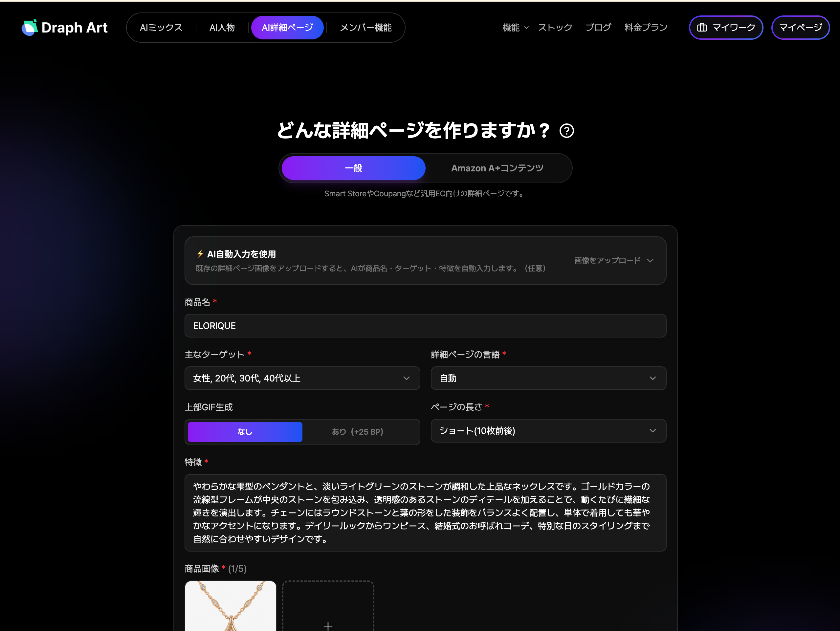The height and width of the screenshot is (631, 840).
Task: Select あり (+25 BP) GIF option
Action: (357, 432)
